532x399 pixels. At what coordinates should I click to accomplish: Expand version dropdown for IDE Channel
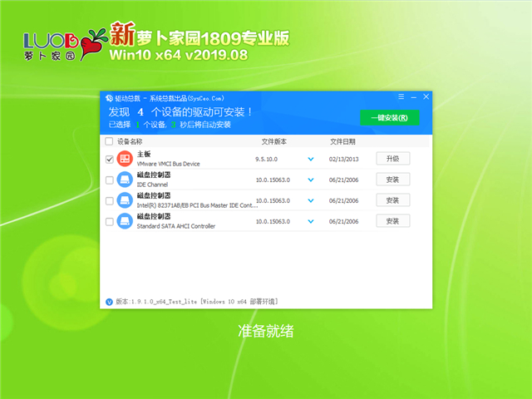[x=311, y=180]
